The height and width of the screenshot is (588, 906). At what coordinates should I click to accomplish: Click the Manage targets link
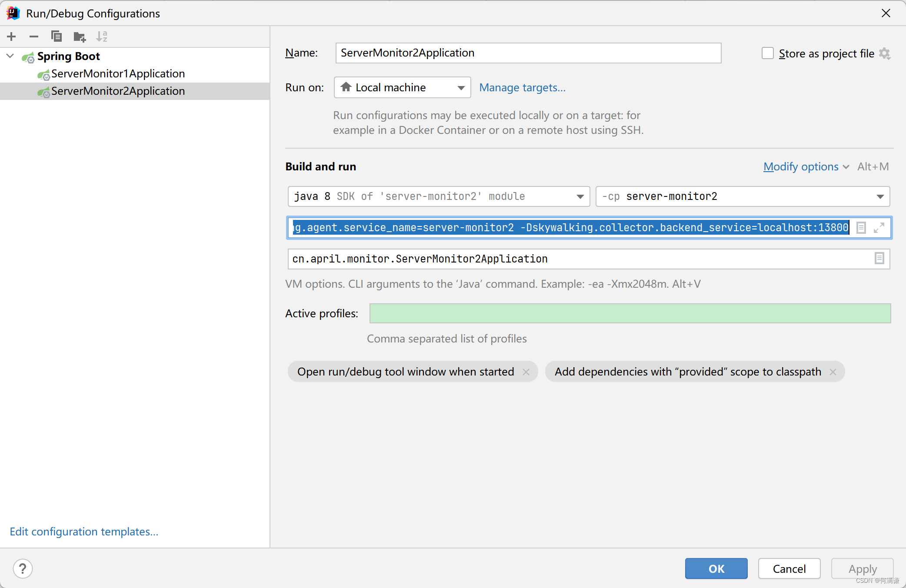(522, 88)
